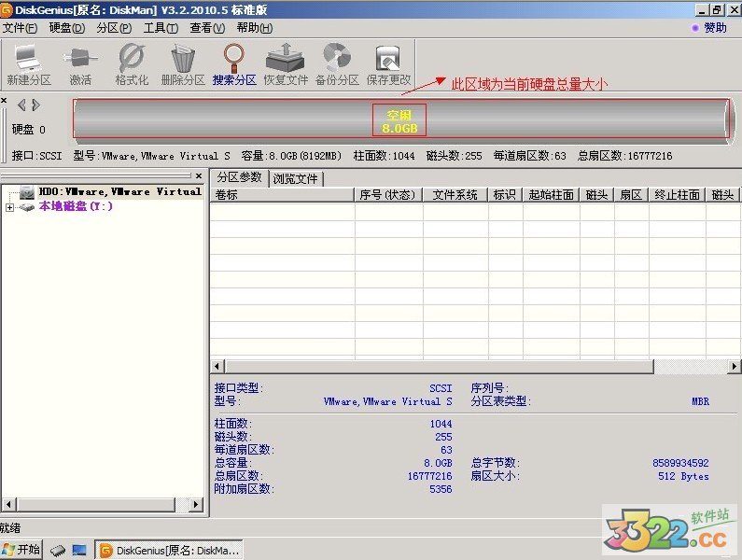Select 本地磁盘 (Y:) in the tree
Image resolution: width=742 pixels, height=560 pixels.
point(76,206)
